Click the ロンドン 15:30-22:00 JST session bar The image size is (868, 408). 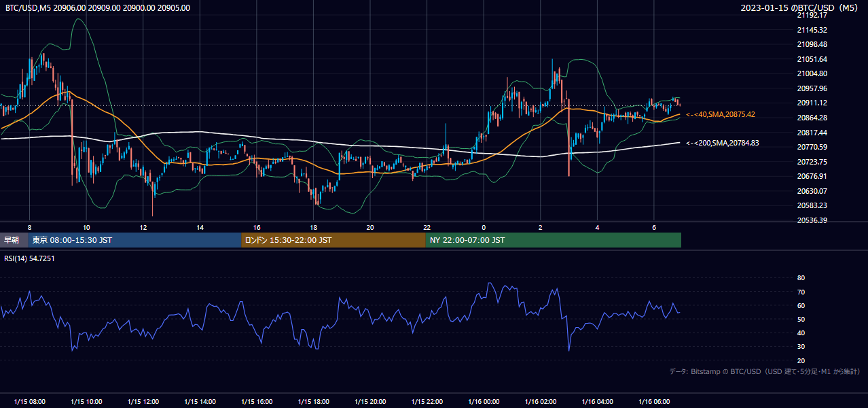pyautogui.click(x=333, y=240)
